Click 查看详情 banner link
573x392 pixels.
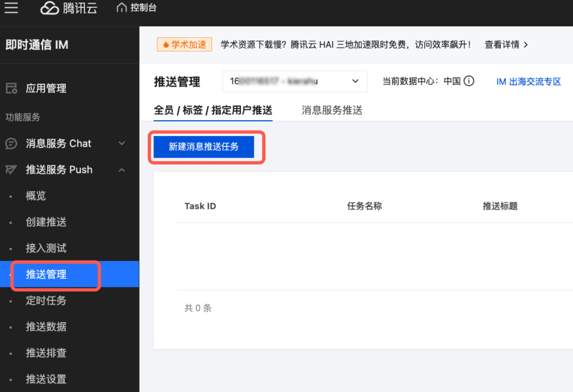click(502, 45)
